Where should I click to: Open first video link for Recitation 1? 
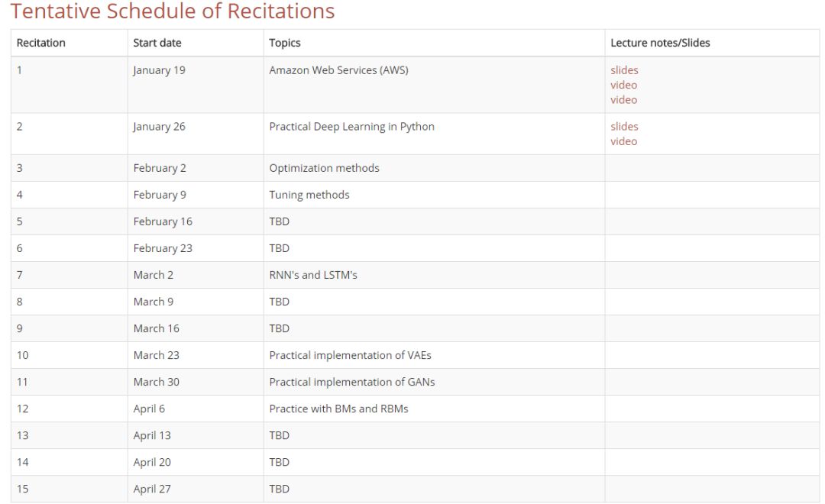623,85
